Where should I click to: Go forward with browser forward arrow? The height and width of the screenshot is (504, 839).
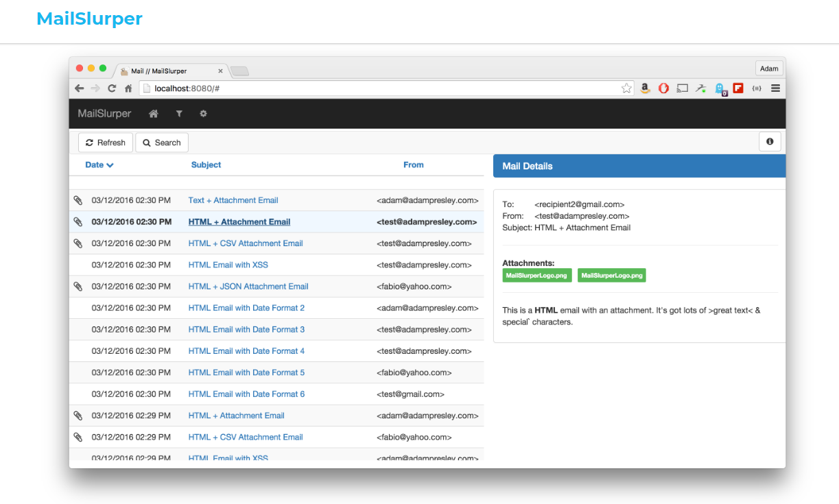point(95,88)
